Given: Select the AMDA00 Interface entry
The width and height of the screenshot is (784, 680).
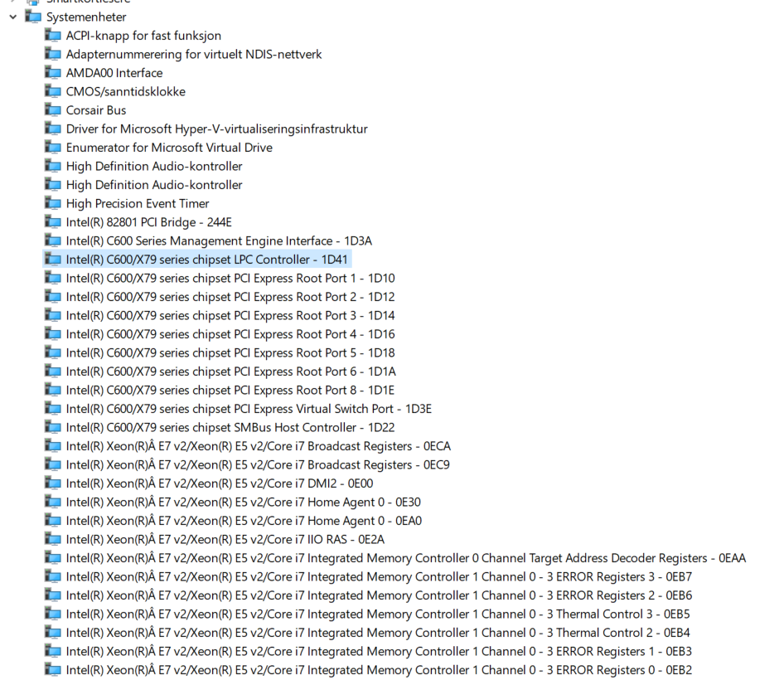Looking at the screenshot, I should click(x=114, y=73).
